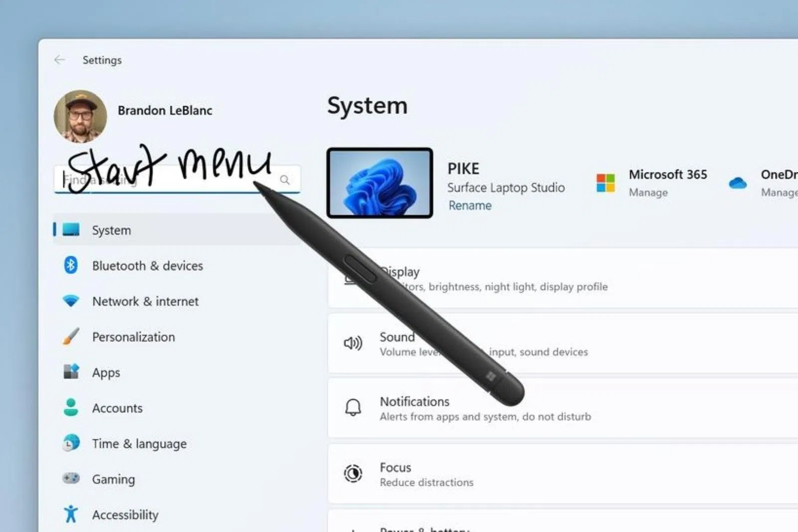Screen dimensions: 798x532
Task: Click the search magnifier in the settings search box
Action: (285, 179)
